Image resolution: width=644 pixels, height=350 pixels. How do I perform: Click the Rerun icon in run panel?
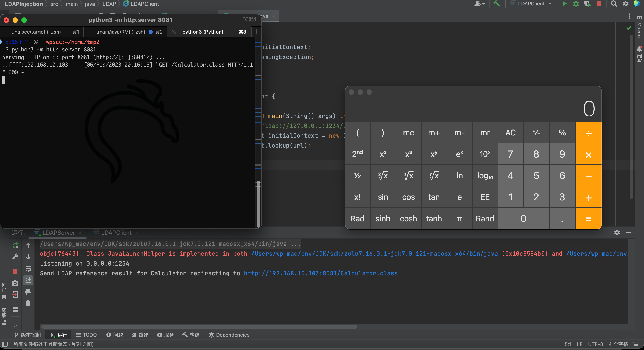click(x=15, y=245)
